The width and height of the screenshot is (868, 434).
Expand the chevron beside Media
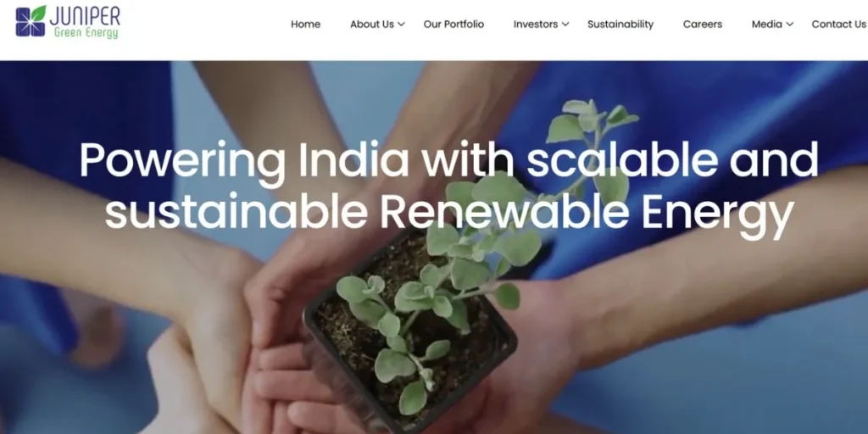tap(790, 25)
